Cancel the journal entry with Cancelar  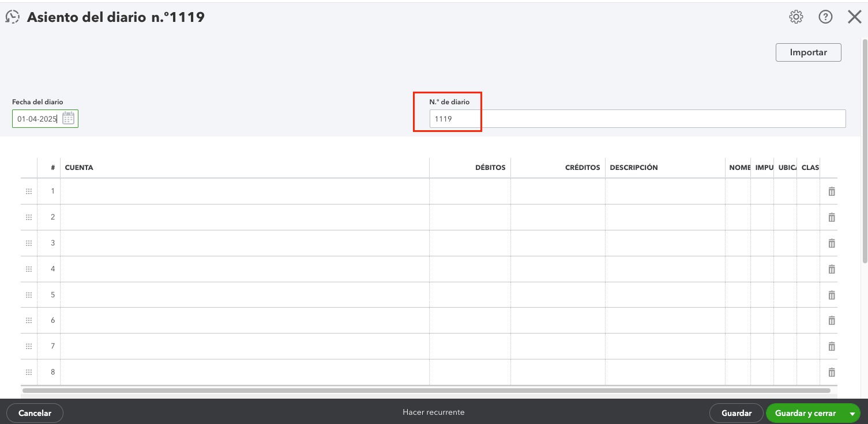click(x=35, y=413)
